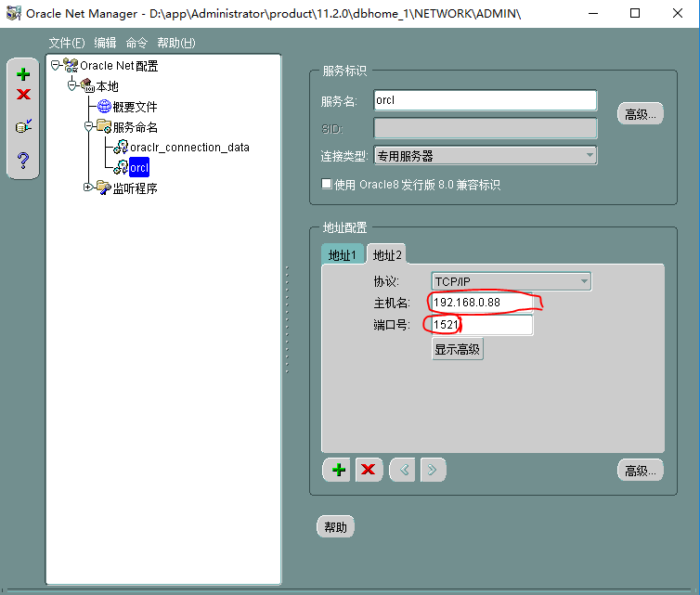Switch to the 地址1 tab

pyautogui.click(x=342, y=255)
